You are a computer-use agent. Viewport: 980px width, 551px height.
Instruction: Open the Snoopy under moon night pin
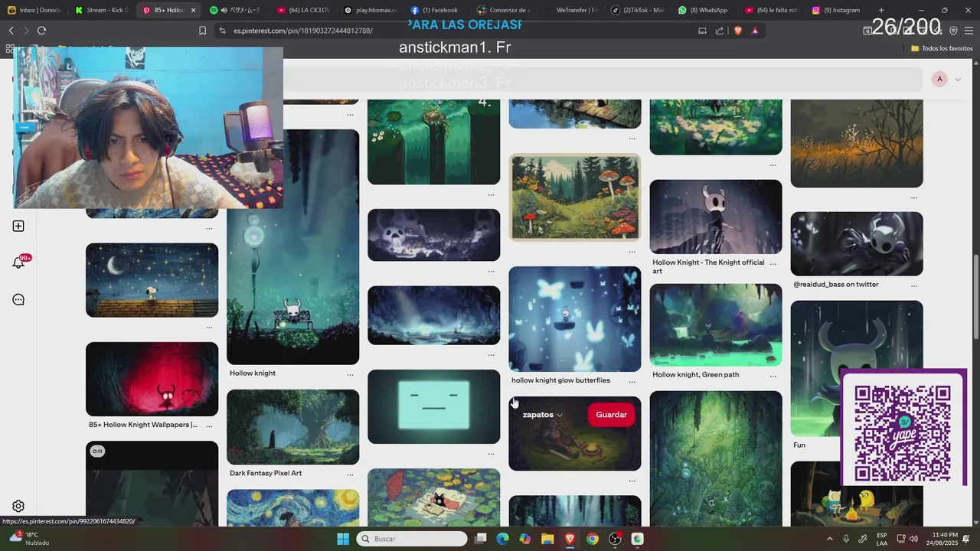coord(152,280)
